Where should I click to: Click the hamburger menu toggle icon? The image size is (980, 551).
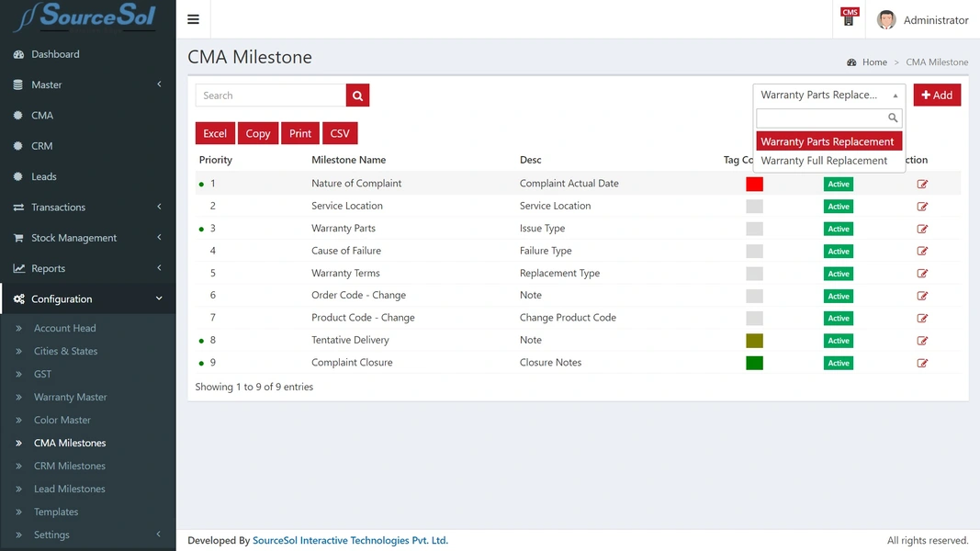pyautogui.click(x=193, y=19)
